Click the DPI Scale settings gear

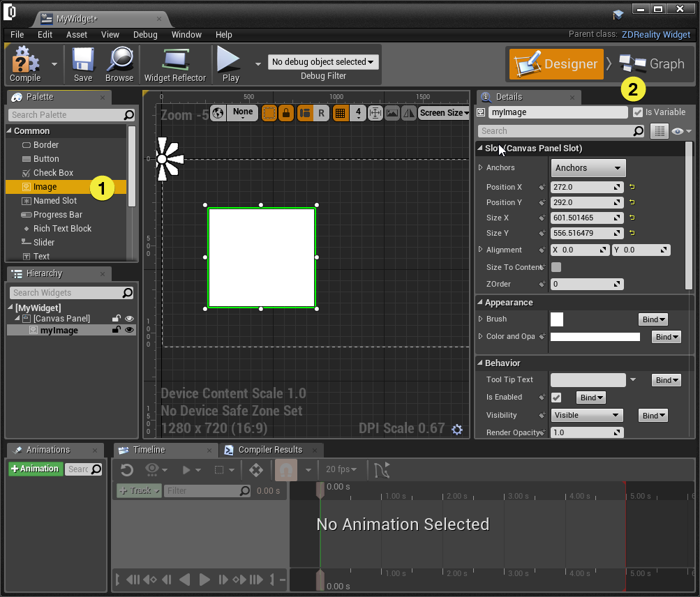(x=457, y=430)
